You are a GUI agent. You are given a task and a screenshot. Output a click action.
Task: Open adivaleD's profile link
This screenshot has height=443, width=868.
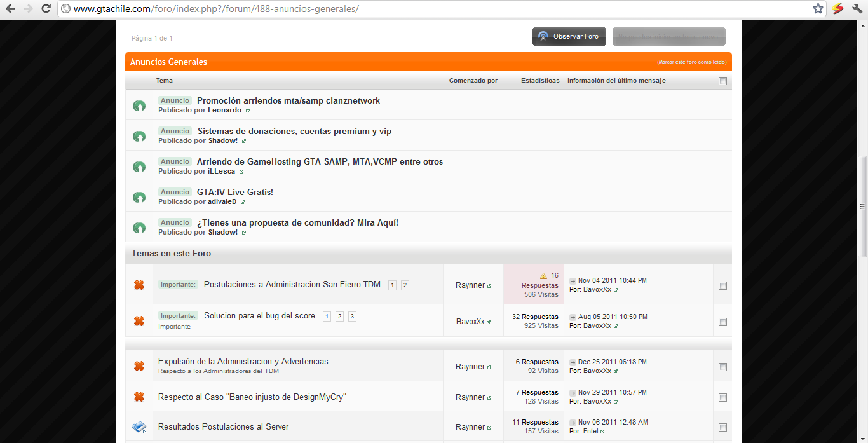tap(222, 201)
